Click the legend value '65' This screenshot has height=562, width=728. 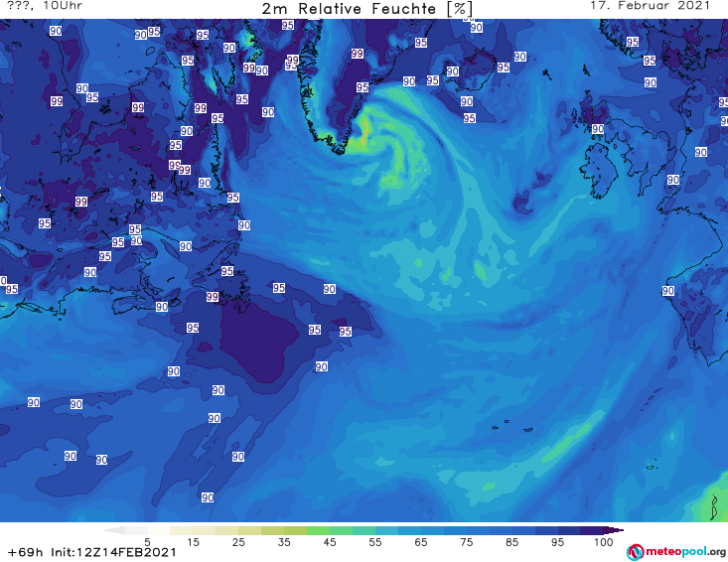click(421, 542)
